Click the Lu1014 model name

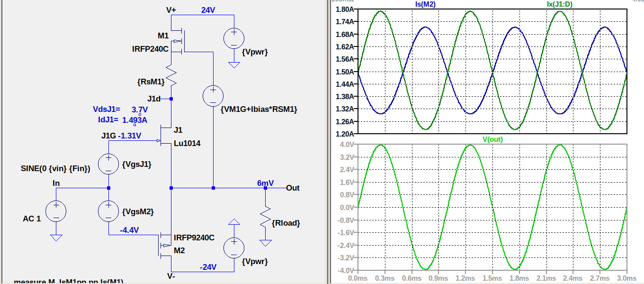point(187,143)
